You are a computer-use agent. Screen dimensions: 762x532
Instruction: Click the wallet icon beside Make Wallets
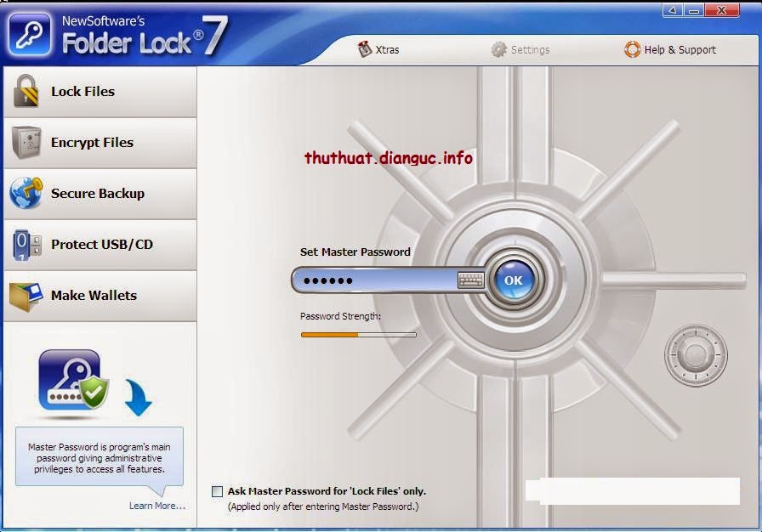(26, 296)
